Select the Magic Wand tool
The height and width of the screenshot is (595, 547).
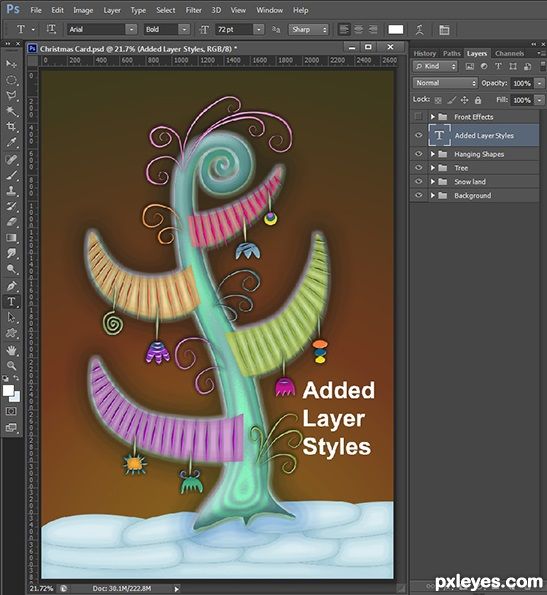11,111
